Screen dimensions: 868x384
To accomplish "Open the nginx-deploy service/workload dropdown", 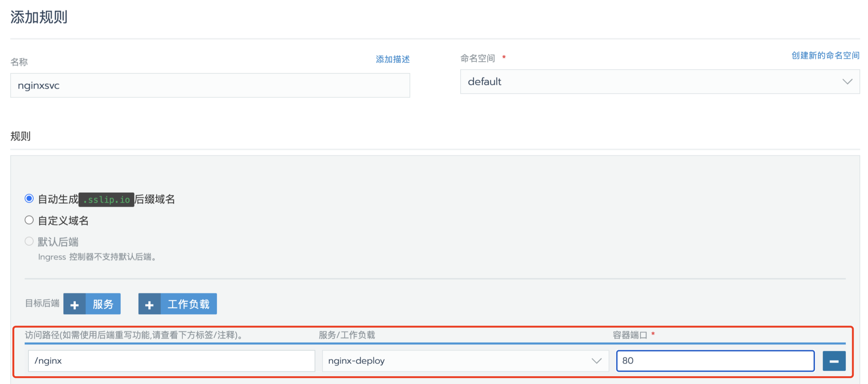I will pyautogui.click(x=458, y=361).
